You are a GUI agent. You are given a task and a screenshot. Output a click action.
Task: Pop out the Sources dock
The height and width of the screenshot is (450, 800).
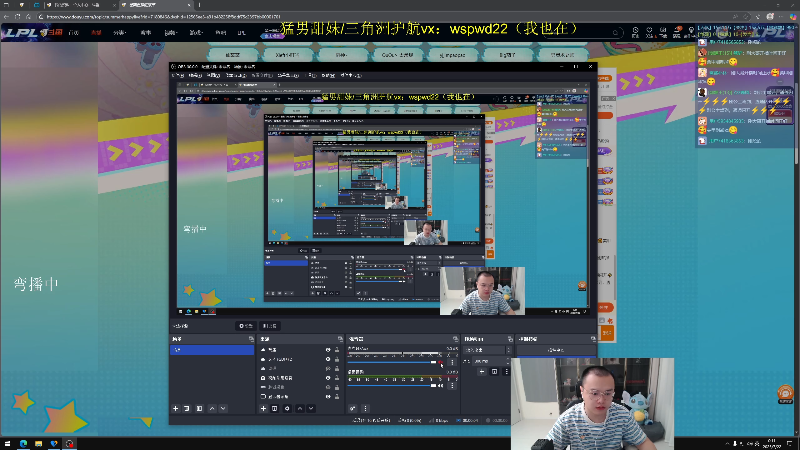(x=340, y=339)
